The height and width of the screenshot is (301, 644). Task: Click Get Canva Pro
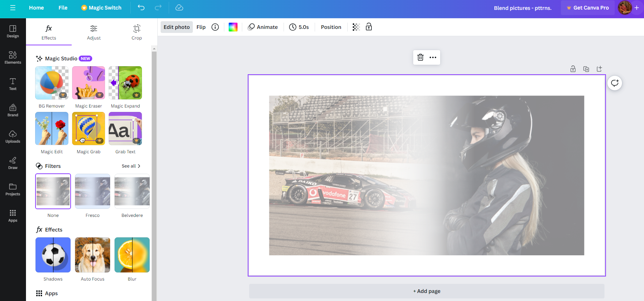pyautogui.click(x=588, y=8)
